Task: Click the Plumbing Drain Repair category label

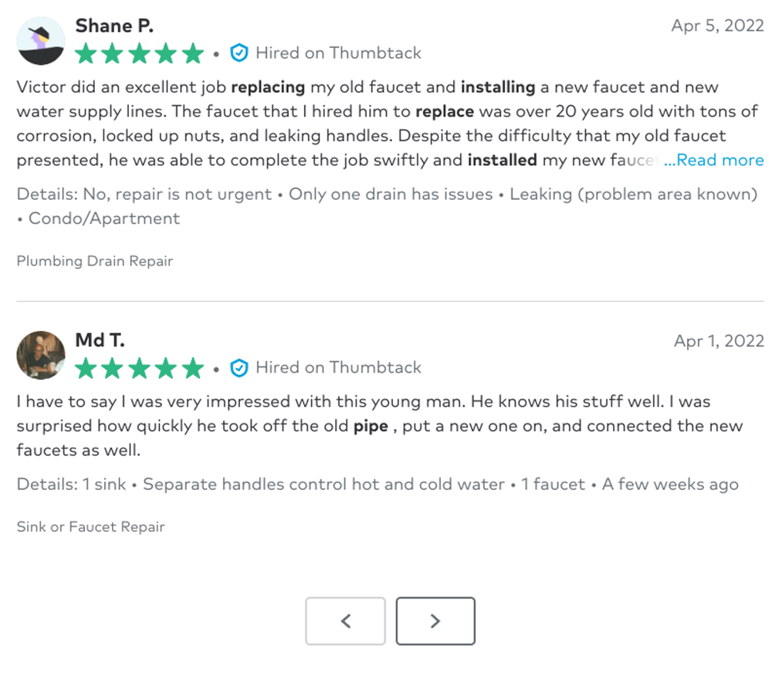Action: (95, 261)
